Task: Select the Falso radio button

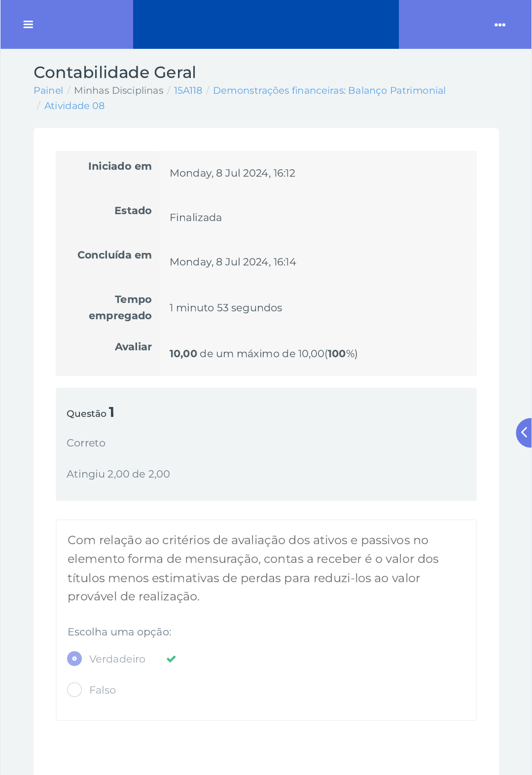Action: coord(74,690)
